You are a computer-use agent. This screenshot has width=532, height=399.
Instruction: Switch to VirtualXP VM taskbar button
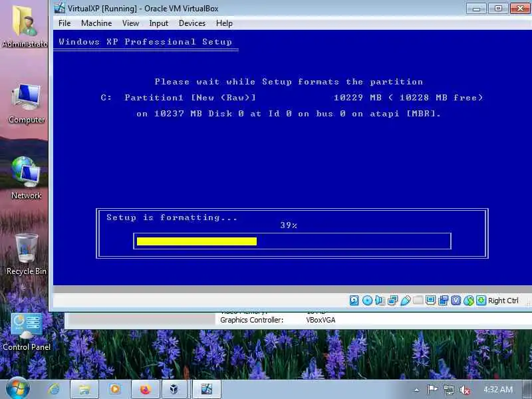[x=206, y=389]
